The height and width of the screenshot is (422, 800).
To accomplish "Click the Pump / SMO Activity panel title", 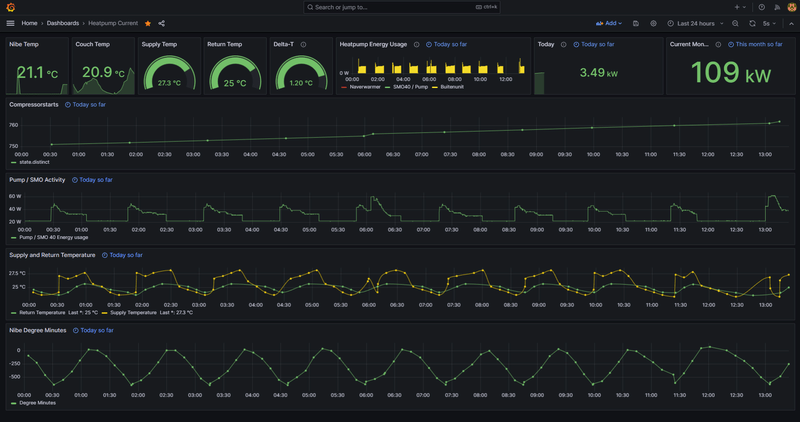I will coord(37,180).
